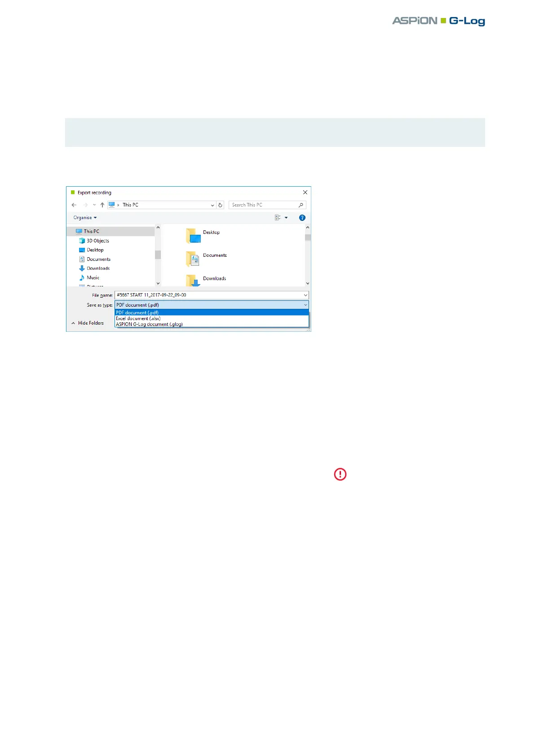
Task: Open the Desktop folder in file pane
Action: coord(203,235)
